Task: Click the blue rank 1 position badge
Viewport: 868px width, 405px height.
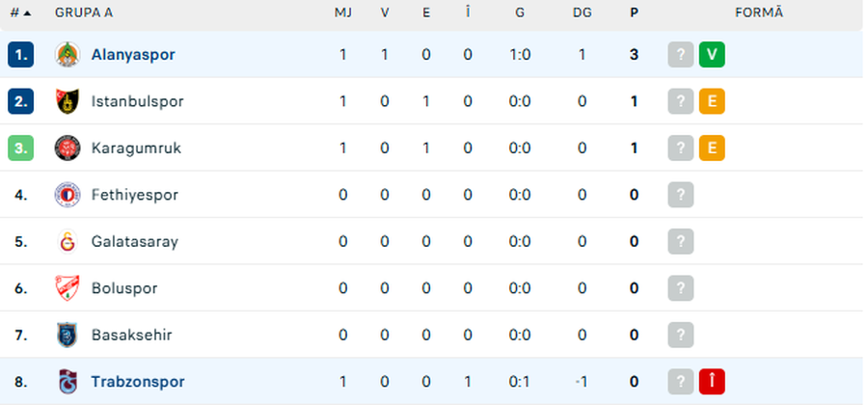Action: click(x=21, y=55)
